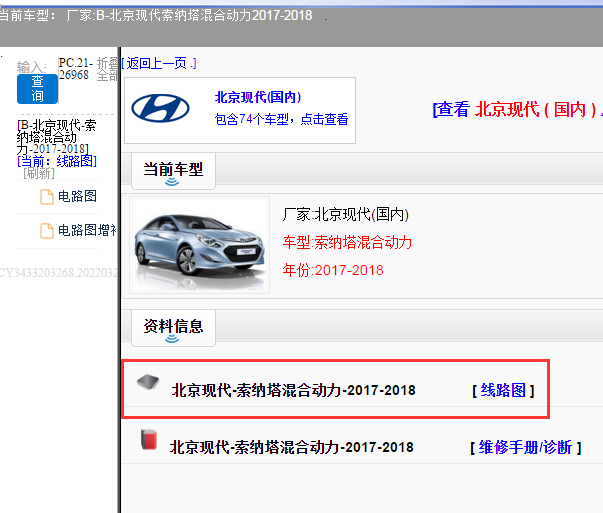Click 厂家:北京现代(国内) text

345,214
